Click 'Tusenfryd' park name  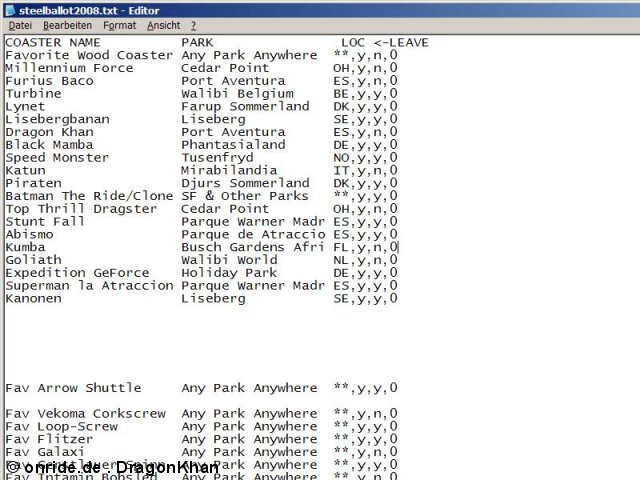point(217,158)
